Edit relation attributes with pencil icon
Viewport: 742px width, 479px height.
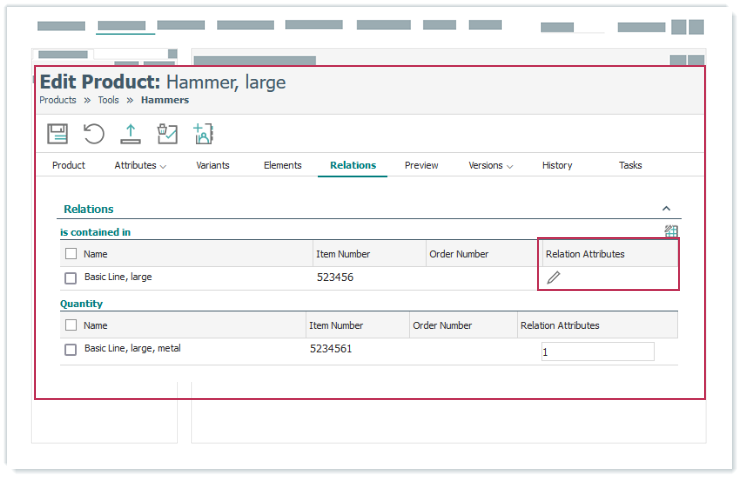(x=553, y=277)
